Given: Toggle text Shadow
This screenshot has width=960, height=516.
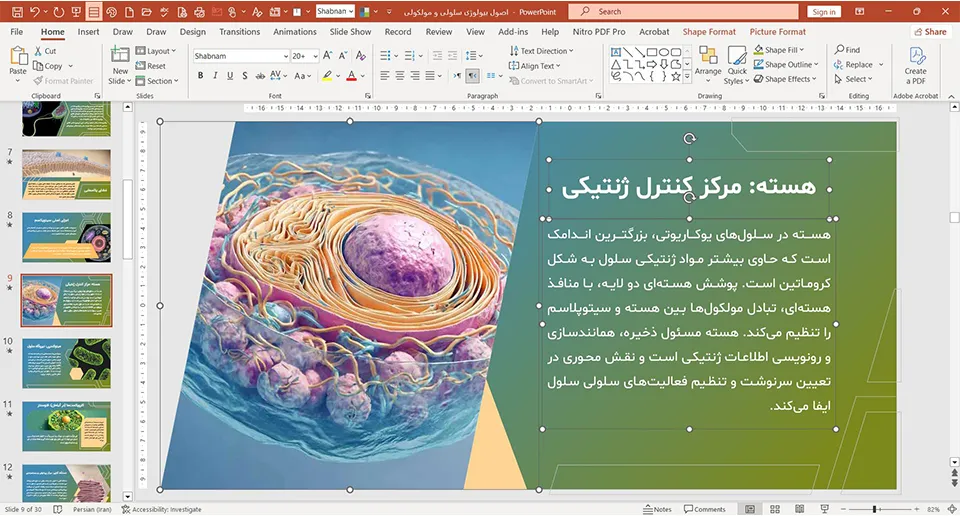Looking at the screenshot, I should [244, 75].
